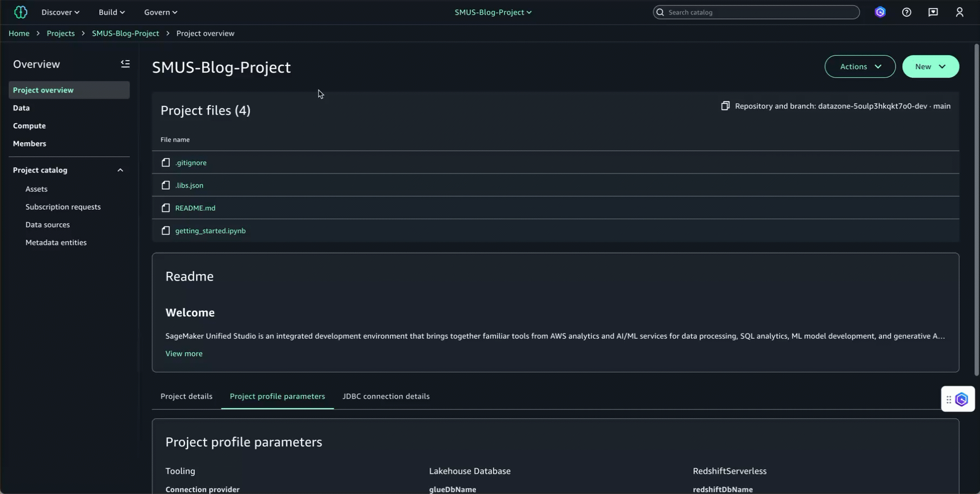Click the search magnifier icon

[660, 12]
